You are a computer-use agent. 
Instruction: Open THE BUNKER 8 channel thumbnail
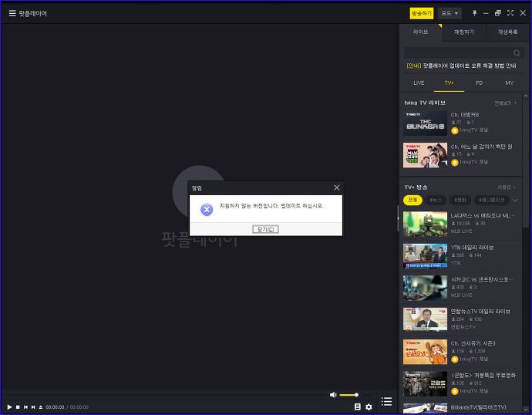[x=425, y=123]
